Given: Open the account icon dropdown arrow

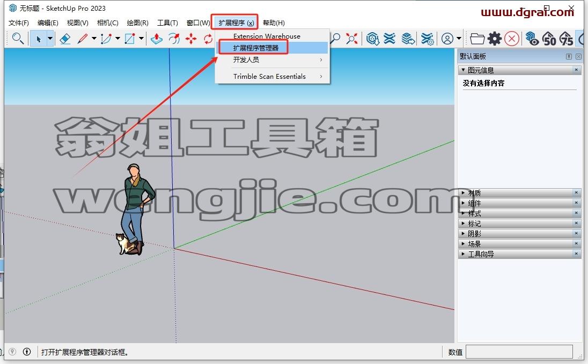Looking at the screenshot, I should (x=459, y=39).
